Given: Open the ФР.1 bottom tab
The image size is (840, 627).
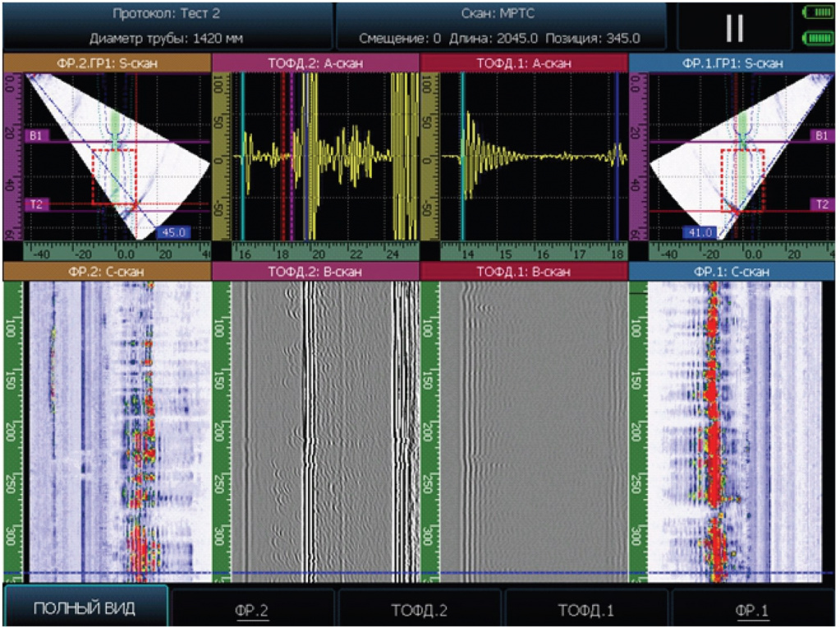Looking at the screenshot, I should point(752,610).
